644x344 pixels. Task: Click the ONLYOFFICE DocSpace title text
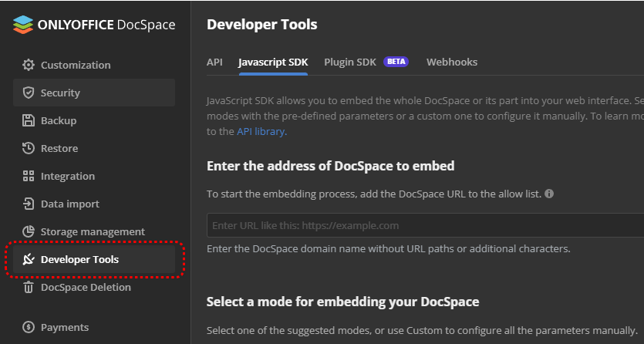pos(106,25)
